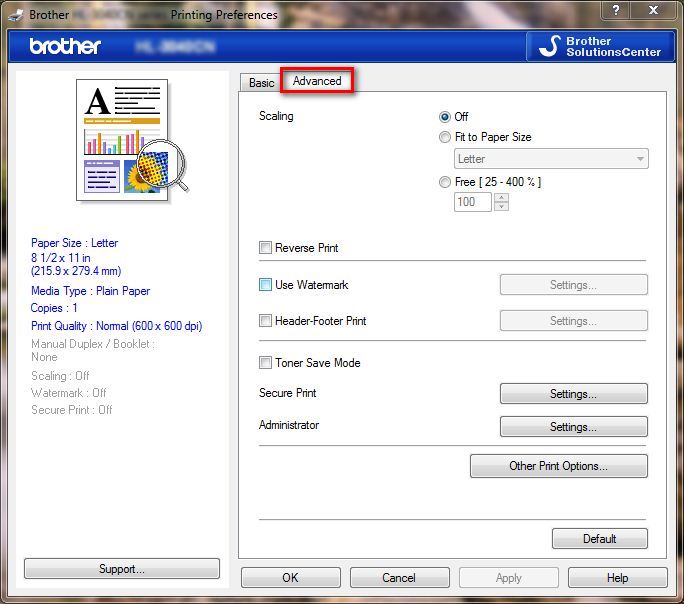Click the Brother logo in header
684x604 pixels.
tap(65, 47)
